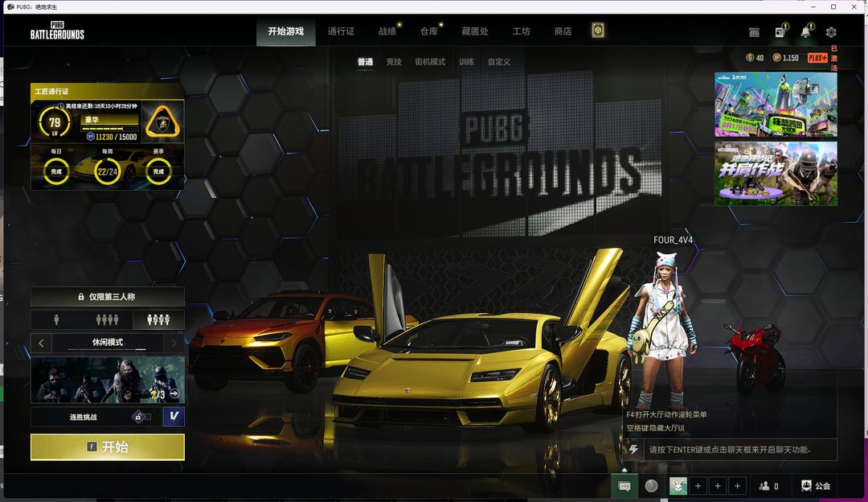Open the 赛季 season mission circle
Image resolution: width=868 pixels, height=502 pixels.
point(158,171)
